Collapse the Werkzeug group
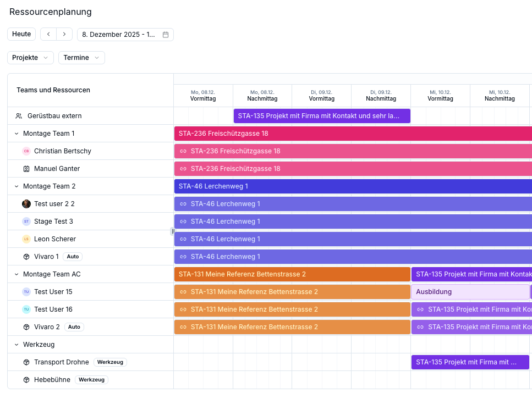This screenshot has height=393, width=532. [x=17, y=345]
